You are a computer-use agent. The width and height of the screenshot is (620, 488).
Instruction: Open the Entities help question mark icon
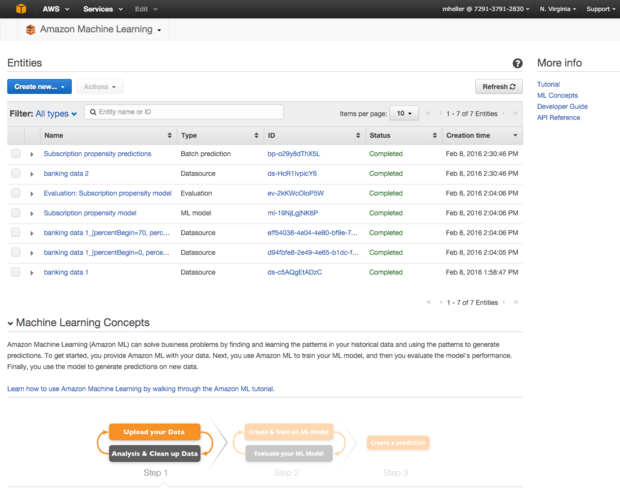[x=517, y=63]
